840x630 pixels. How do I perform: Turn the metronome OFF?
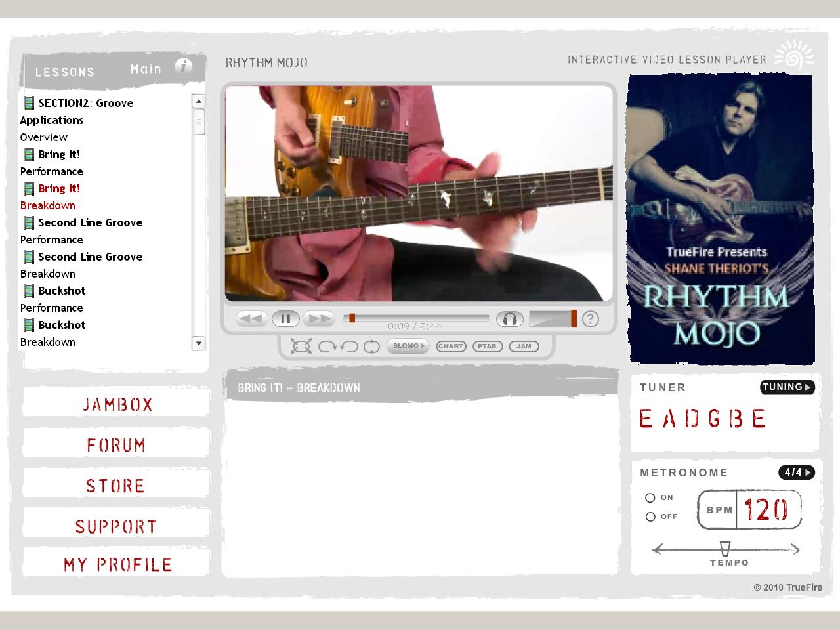(650, 516)
